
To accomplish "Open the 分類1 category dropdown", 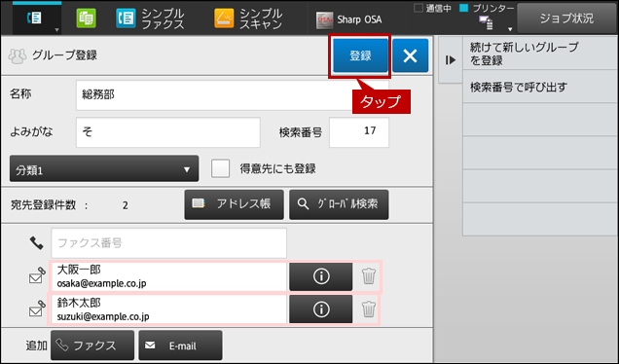I will 104,169.
